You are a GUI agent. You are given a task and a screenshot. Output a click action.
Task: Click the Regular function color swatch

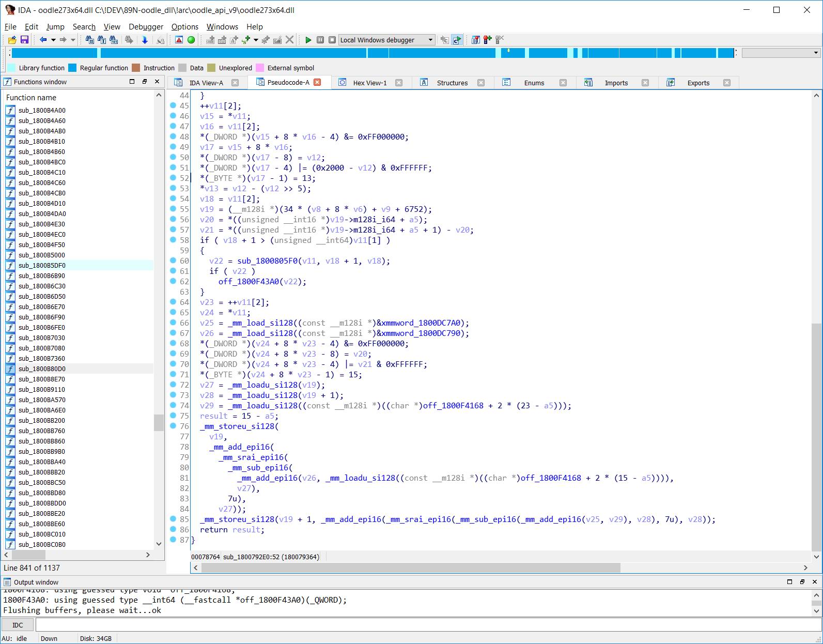[72, 68]
